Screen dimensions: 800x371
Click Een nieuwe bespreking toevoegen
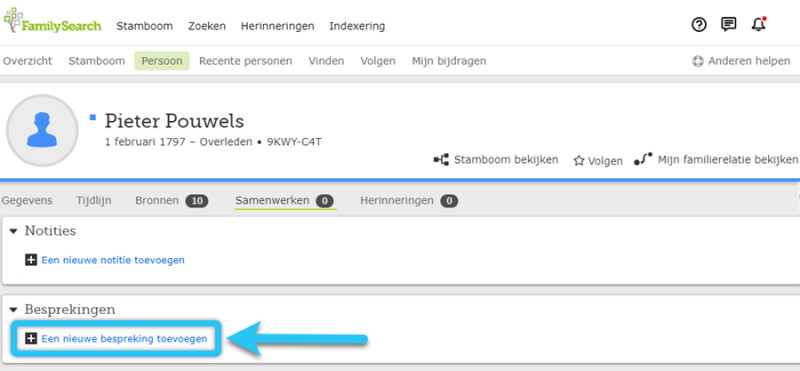(124, 338)
